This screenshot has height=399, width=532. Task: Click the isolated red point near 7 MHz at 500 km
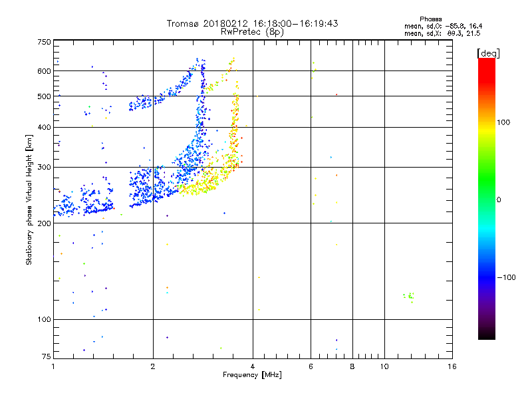(x=336, y=94)
